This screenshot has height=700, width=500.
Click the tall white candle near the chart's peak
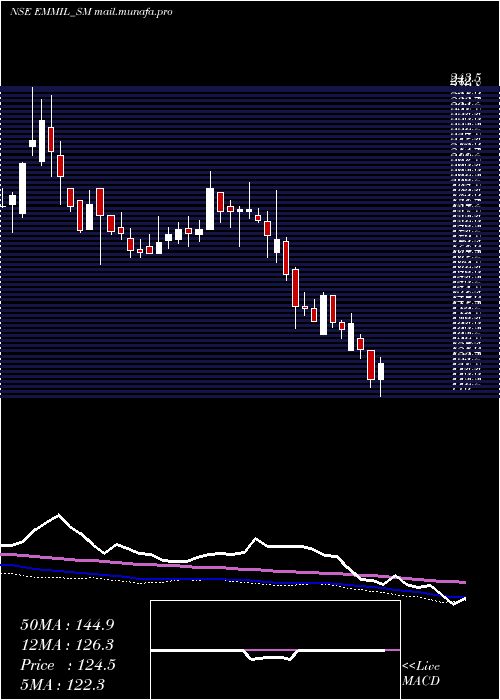click(42, 141)
